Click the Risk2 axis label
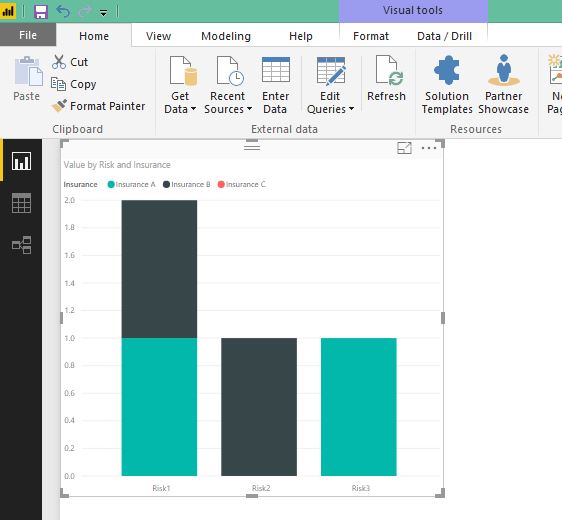This screenshot has width=562, height=520. click(261, 488)
